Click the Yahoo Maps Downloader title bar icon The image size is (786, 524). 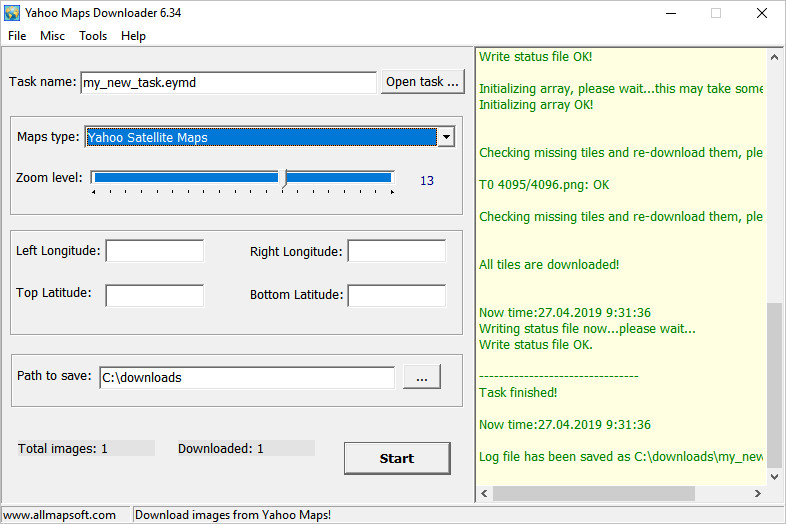point(12,13)
